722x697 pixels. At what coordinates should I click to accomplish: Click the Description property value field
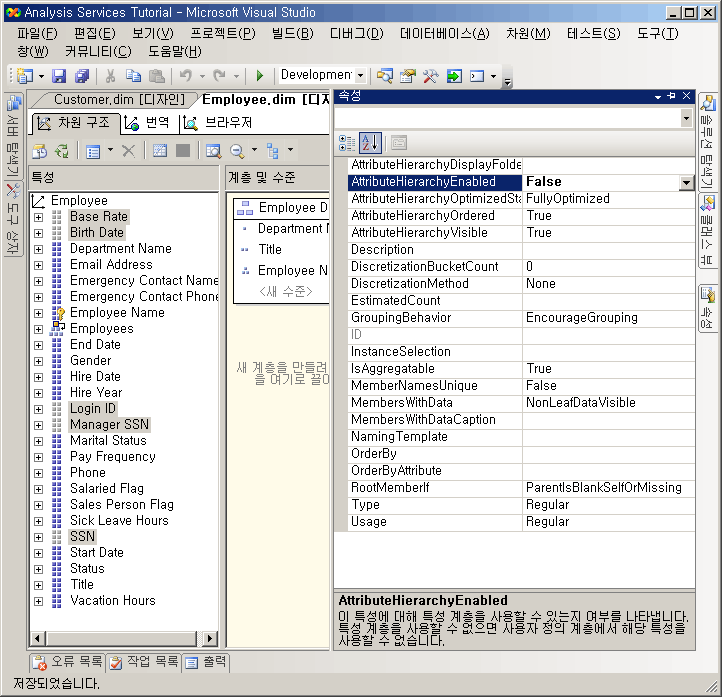point(608,250)
